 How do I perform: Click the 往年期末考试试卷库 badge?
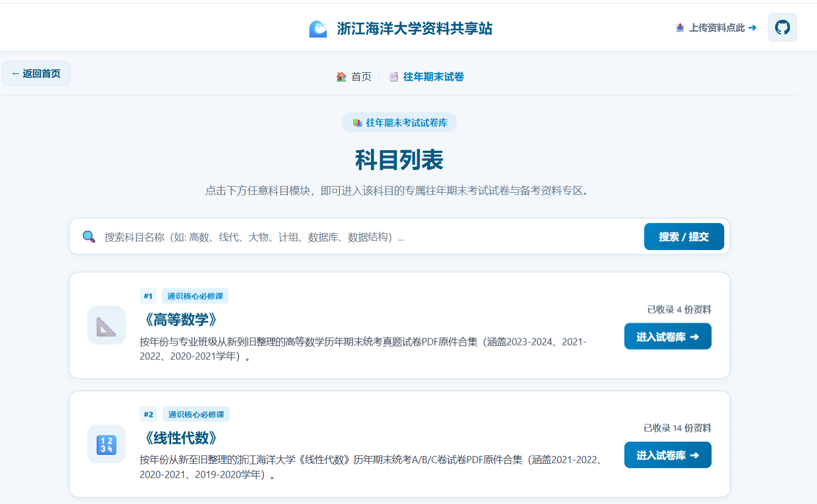pyautogui.click(x=399, y=123)
